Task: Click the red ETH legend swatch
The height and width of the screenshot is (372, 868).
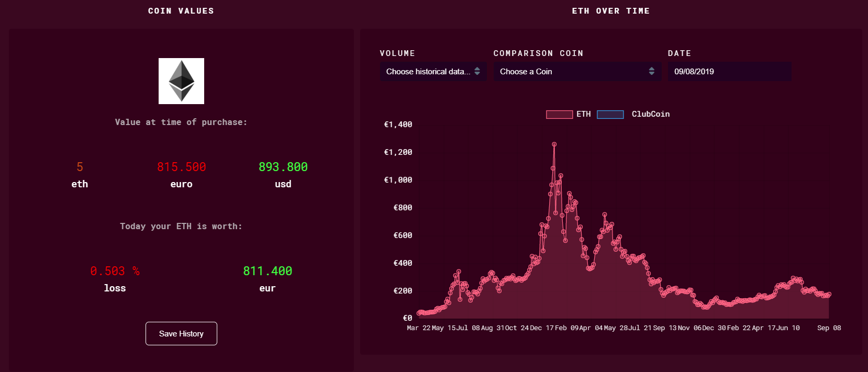Action: point(559,115)
